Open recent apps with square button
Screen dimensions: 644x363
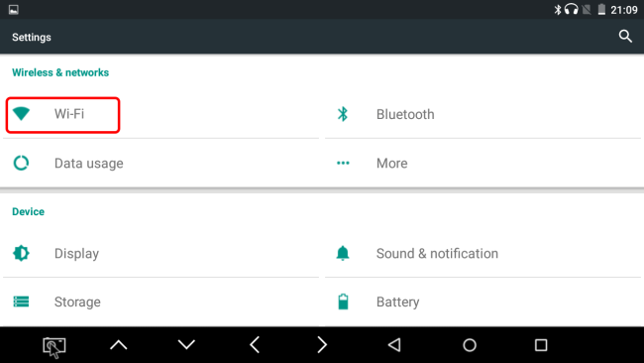541,345
